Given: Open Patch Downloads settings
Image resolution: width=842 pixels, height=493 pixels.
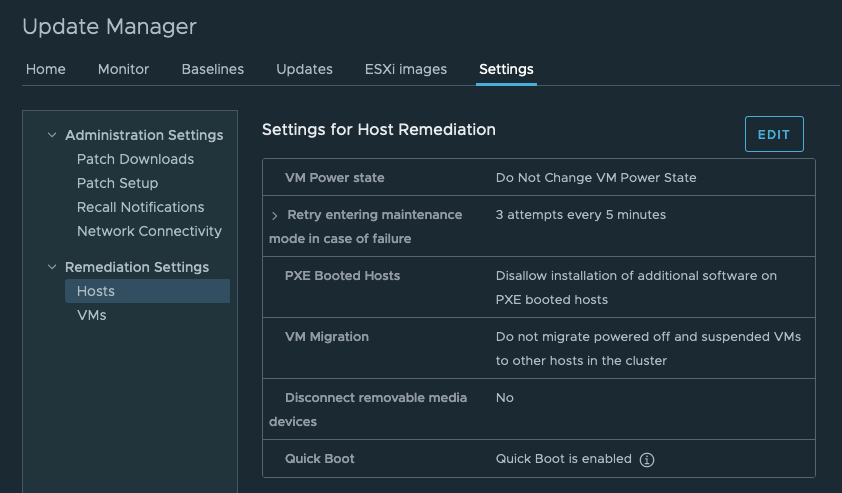Looking at the screenshot, I should [x=135, y=159].
